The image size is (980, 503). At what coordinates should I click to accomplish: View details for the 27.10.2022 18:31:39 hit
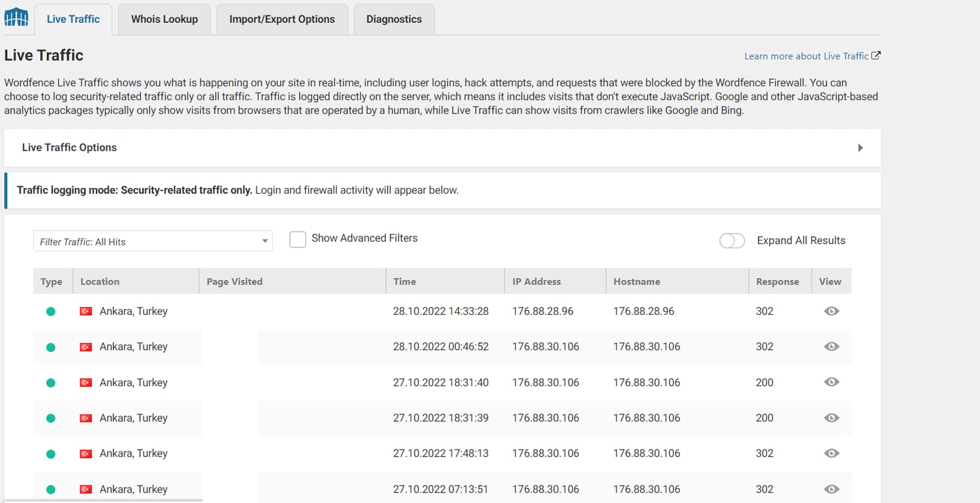click(x=831, y=418)
